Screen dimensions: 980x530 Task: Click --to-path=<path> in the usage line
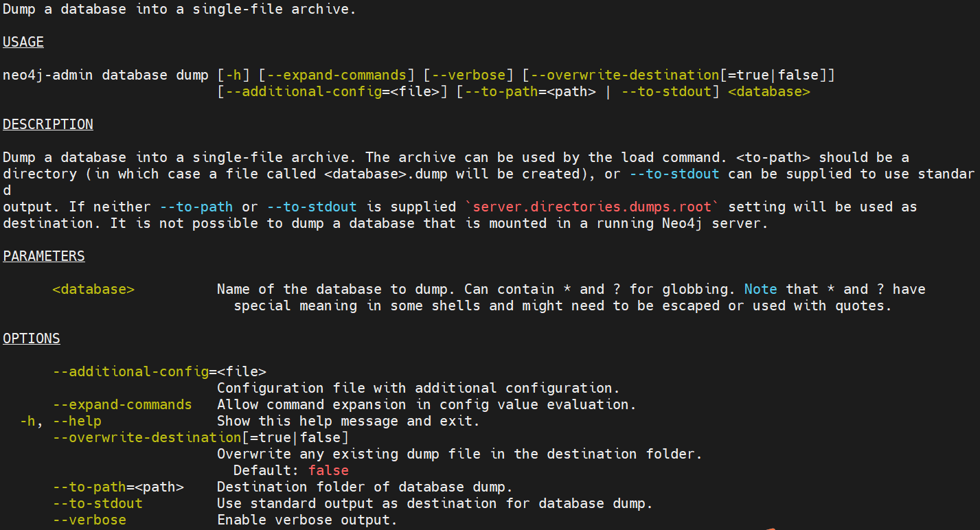pos(530,91)
